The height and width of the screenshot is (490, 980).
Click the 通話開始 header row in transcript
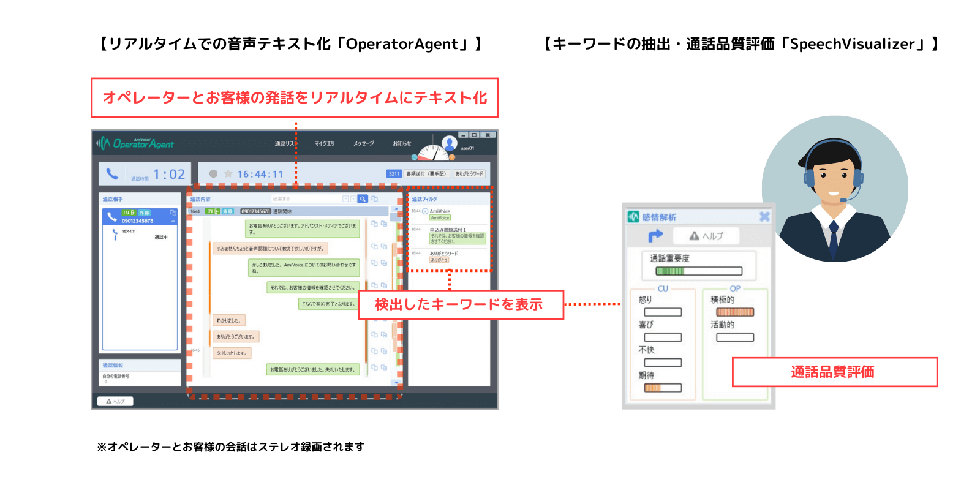pyautogui.click(x=288, y=211)
